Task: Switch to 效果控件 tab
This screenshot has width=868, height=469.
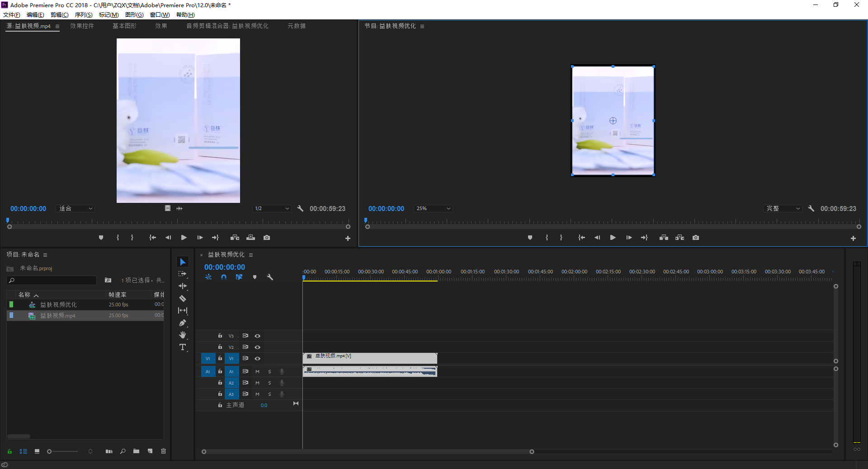Action: [82, 26]
